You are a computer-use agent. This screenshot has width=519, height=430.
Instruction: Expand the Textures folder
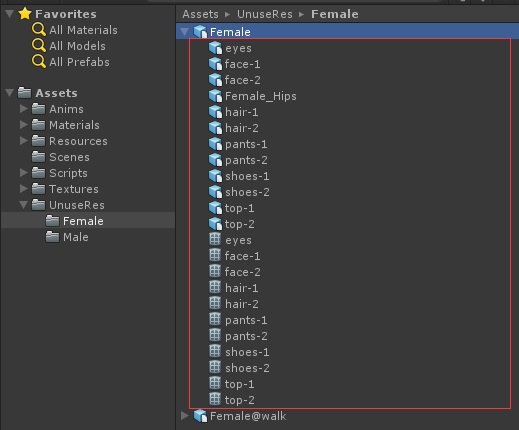pos(24,189)
